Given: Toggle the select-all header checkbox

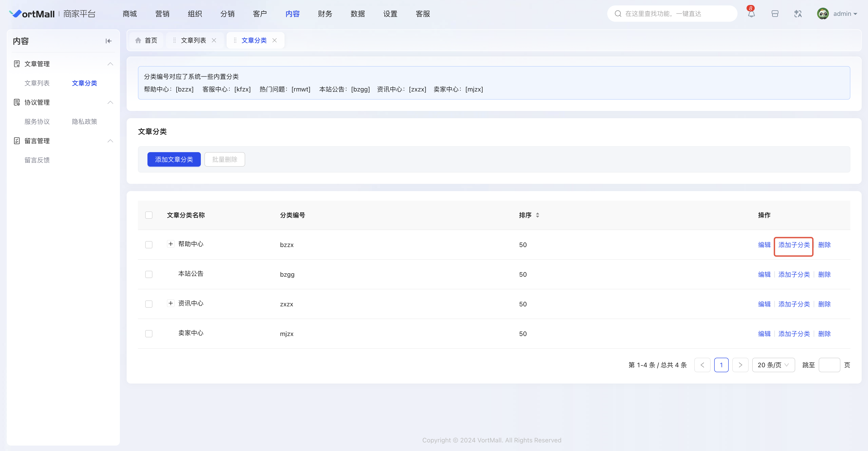Looking at the screenshot, I should pyautogui.click(x=149, y=215).
